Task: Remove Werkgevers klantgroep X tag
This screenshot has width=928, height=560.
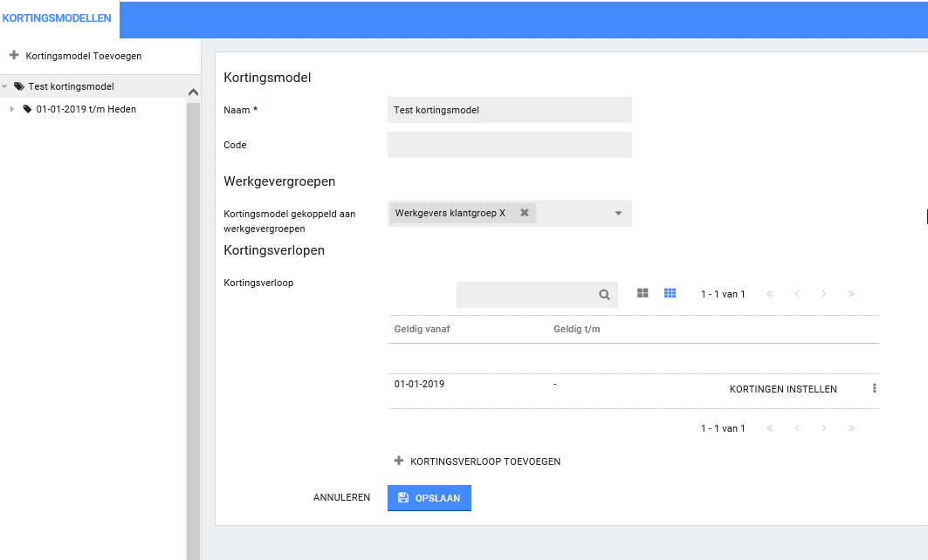Action: pos(525,213)
